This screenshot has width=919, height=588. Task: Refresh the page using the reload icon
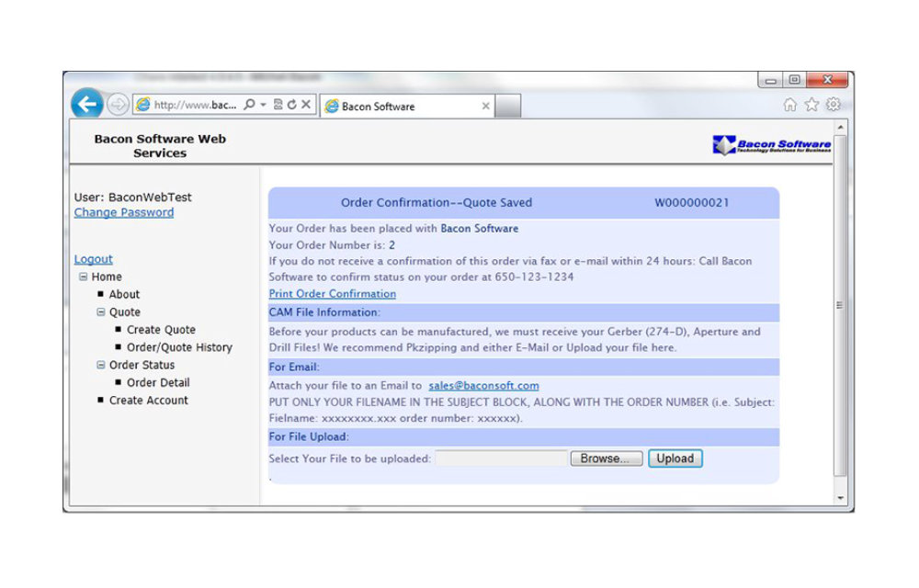click(291, 104)
